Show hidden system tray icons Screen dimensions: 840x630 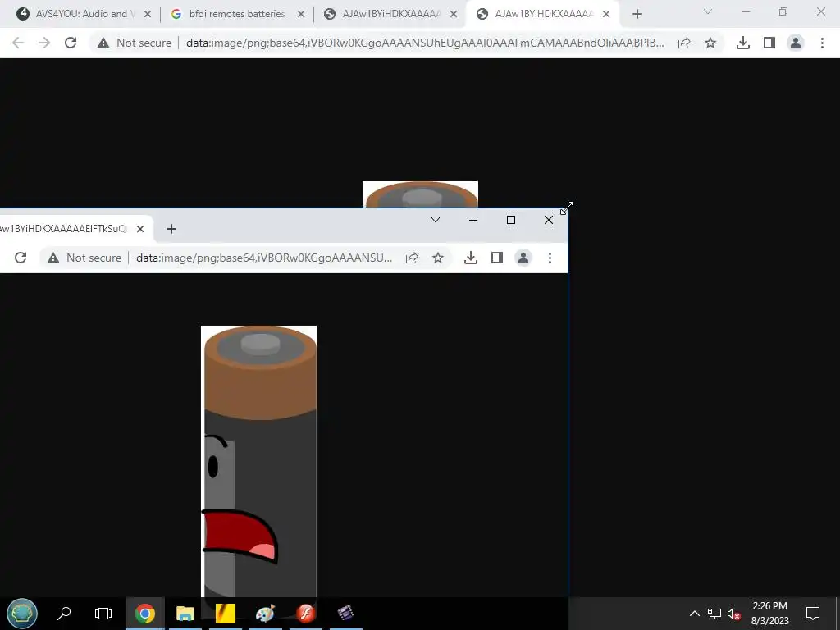[694, 614]
